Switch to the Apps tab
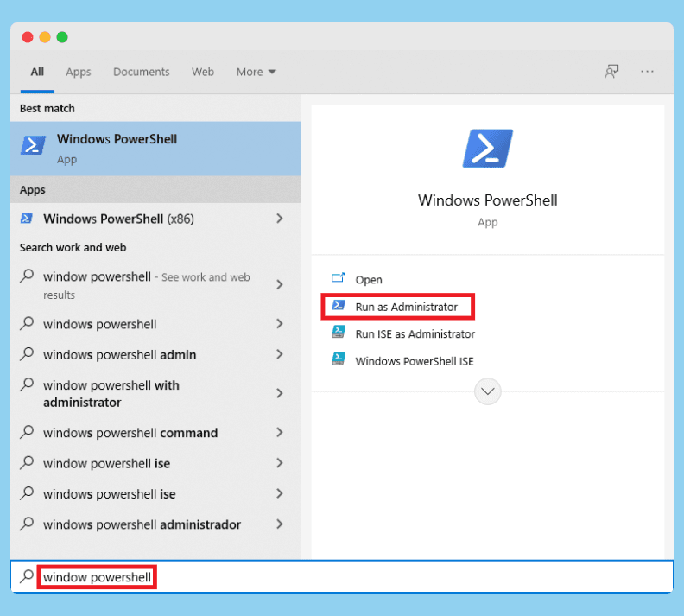The width and height of the screenshot is (684, 616). tap(79, 72)
